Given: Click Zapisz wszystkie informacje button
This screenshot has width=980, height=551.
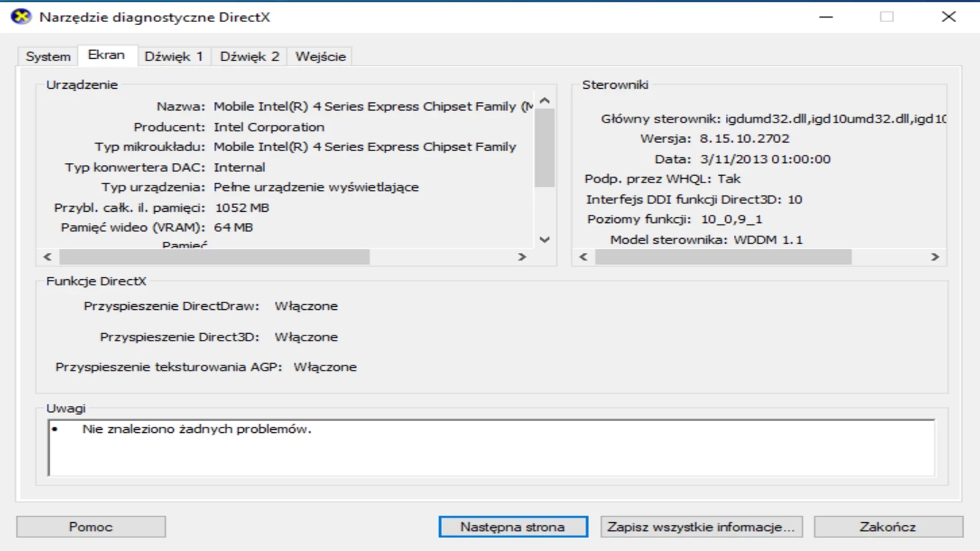Looking at the screenshot, I should click(701, 527).
